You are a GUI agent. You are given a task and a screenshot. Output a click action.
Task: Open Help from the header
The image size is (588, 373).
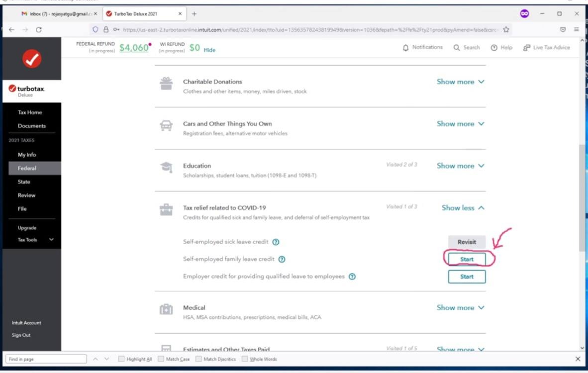click(x=501, y=47)
